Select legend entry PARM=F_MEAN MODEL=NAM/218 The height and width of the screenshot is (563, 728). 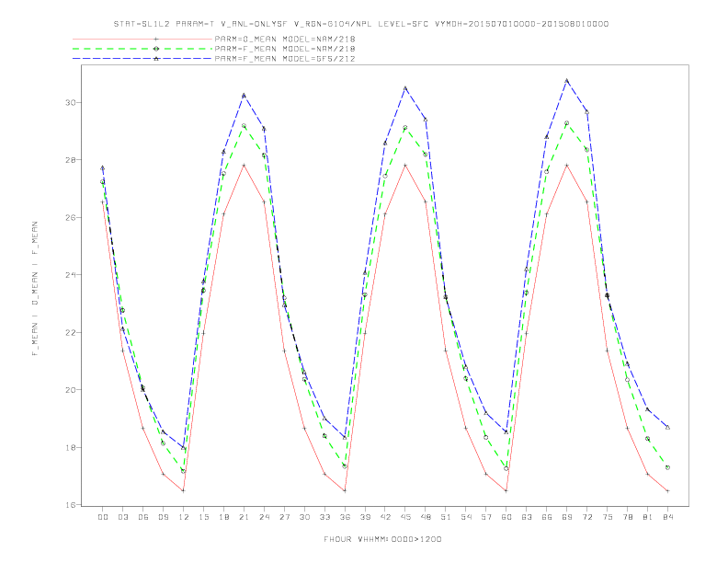pyautogui.click(x=285, y=49)
